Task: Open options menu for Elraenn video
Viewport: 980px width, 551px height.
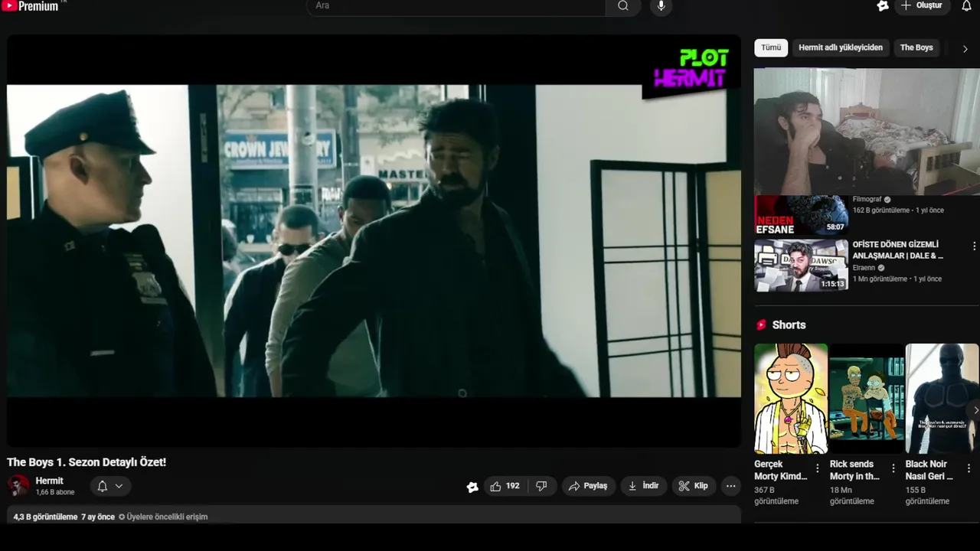Action: (x=974, y=246)
